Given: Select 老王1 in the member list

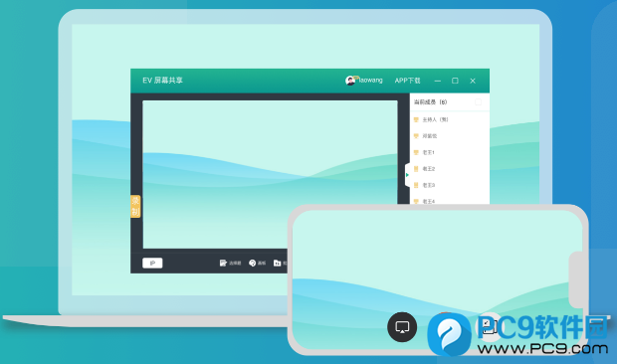Looking at the screenshot, I should click(429, 152).
